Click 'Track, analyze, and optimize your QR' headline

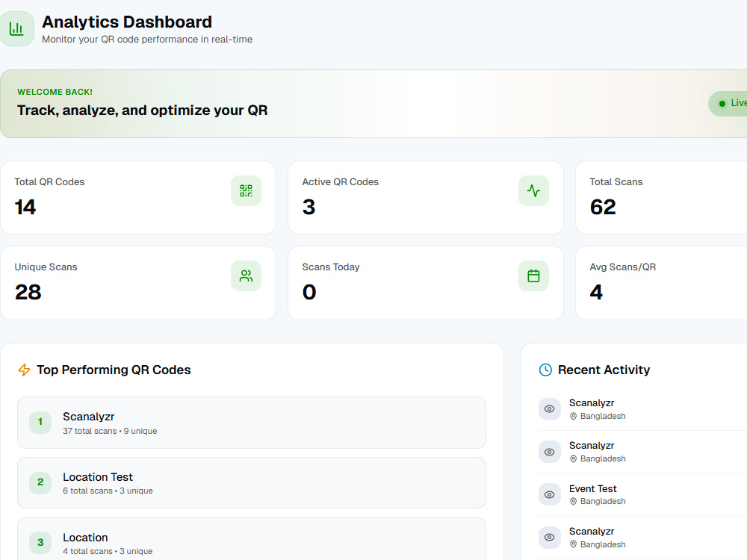pyautogui.click(x=143, y=111)
